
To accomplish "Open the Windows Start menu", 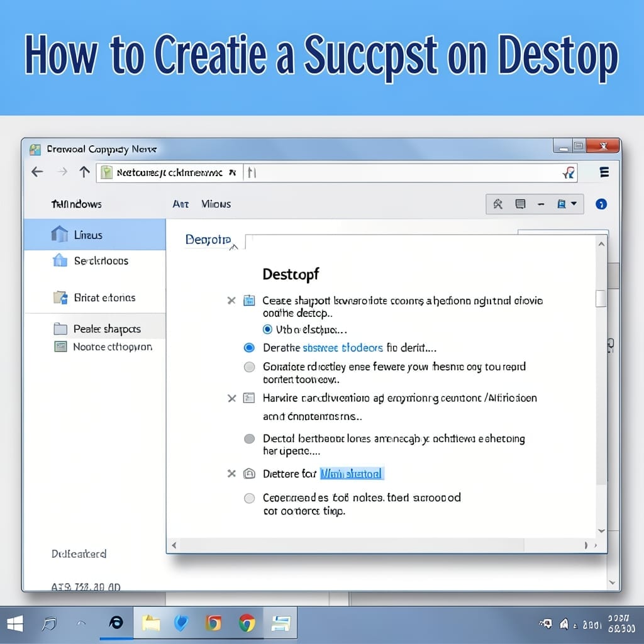I will (15, 624).
